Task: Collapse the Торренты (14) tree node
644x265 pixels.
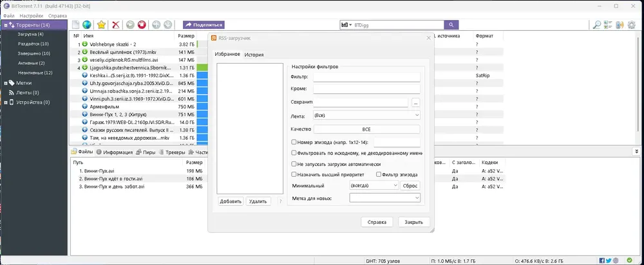Action: tap(6, 25)
